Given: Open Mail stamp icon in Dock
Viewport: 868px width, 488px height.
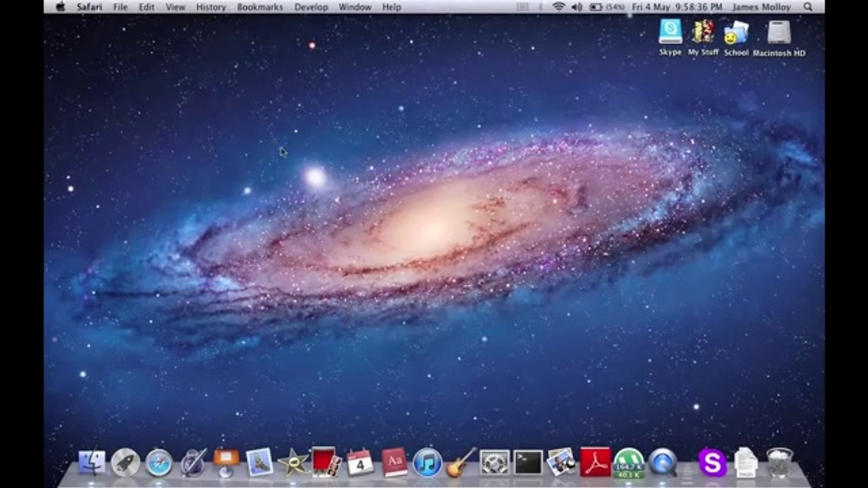Looking at the screenshot, I should (x=259, y=462).
